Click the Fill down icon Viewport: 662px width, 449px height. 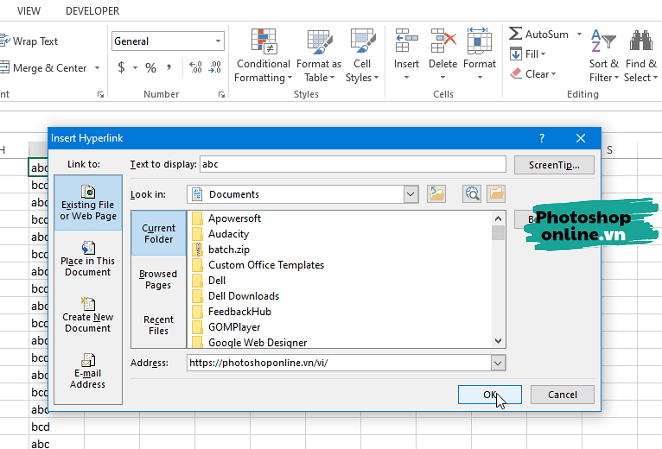point(515,54)
